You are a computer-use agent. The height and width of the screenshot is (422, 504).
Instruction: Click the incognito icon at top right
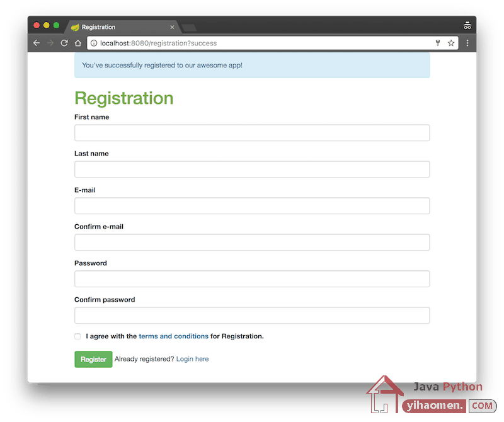tap(467, 25)
